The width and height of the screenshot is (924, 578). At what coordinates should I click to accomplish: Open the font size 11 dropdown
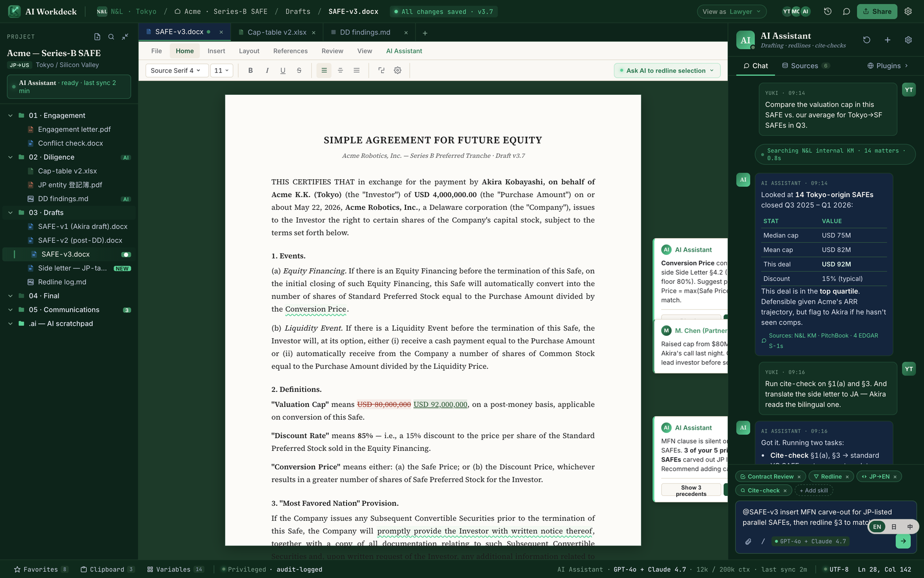222,71
